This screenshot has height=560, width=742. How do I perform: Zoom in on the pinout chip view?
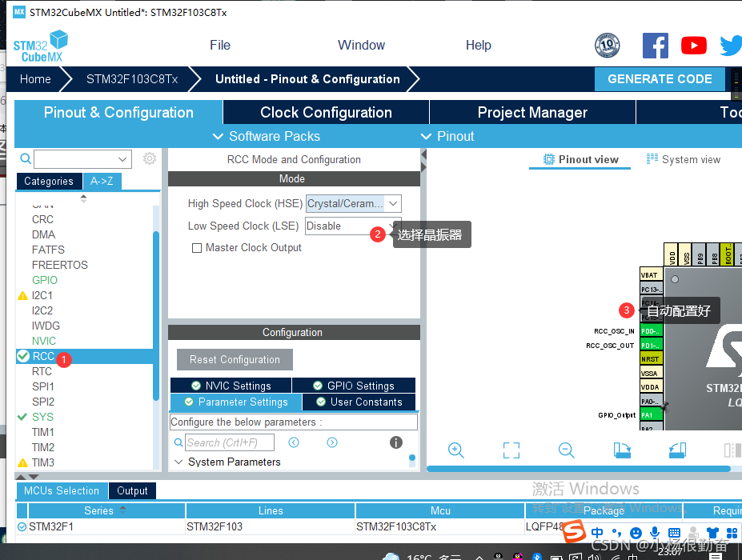pos(455,450)
